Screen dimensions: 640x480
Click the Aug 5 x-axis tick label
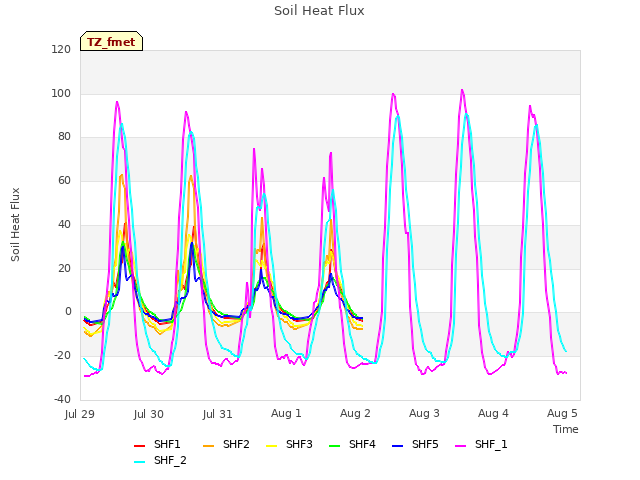click(562, 414)
